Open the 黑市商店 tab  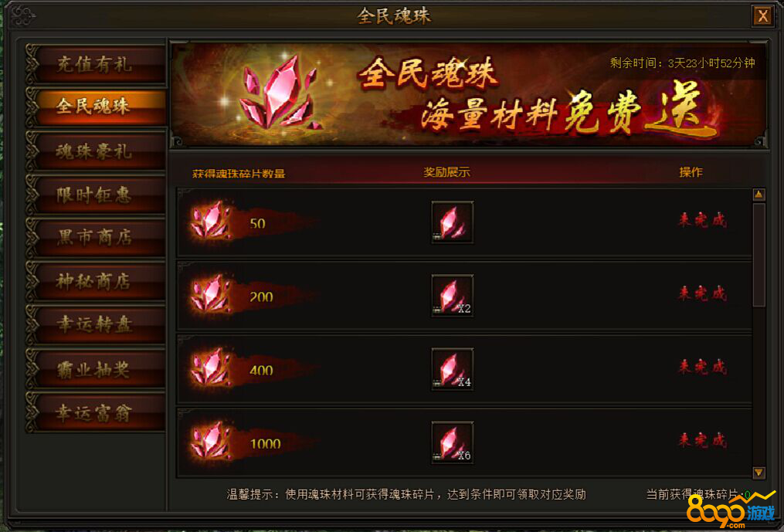point(96,238)
